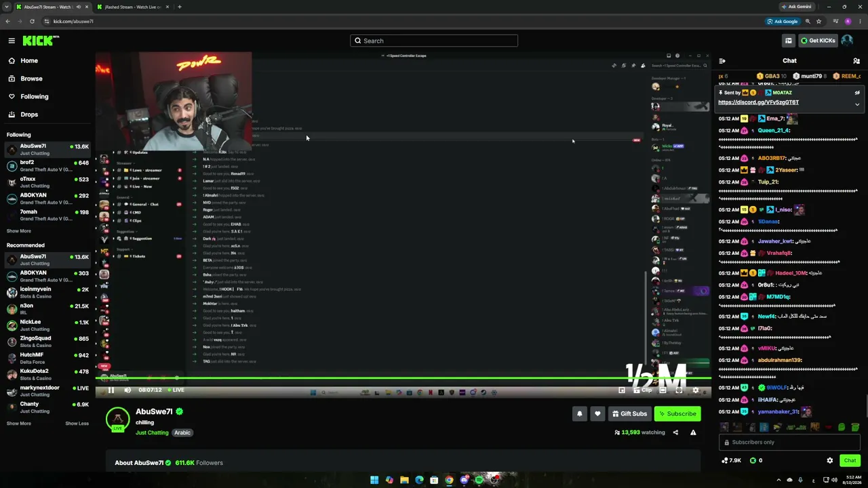Enter fullscreen in the video player
Viewport: 868px width, 488px height.
[679, 390]
